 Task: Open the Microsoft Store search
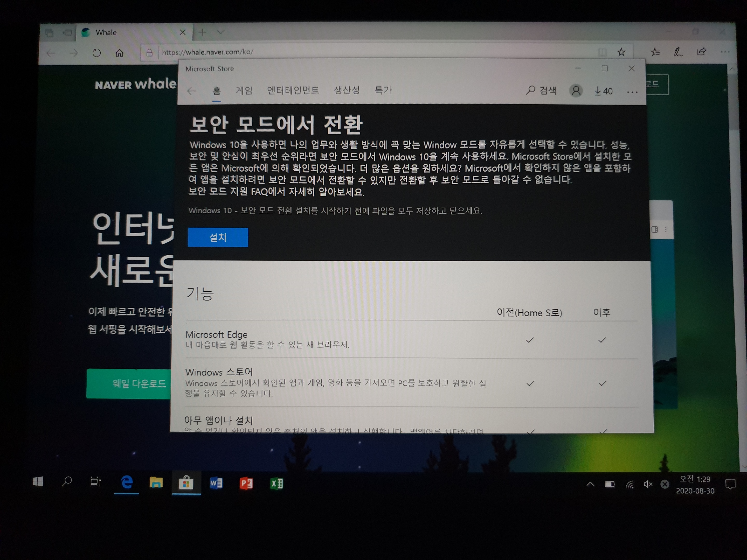coord(541,90)
